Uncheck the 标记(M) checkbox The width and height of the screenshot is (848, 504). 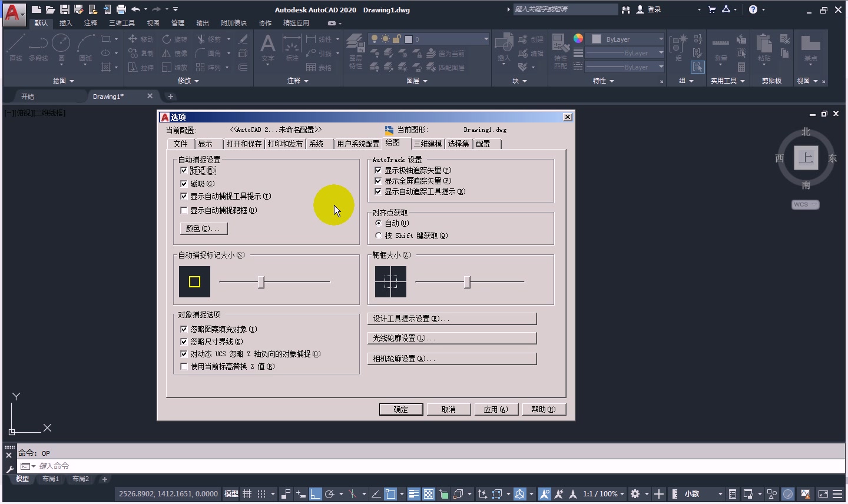(184, 170)
